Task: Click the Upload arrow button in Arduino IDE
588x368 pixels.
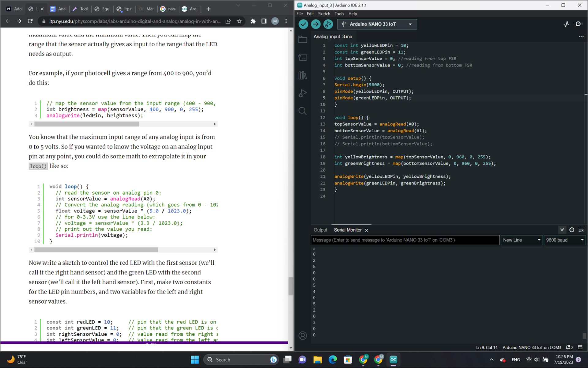Action: (316, 24)
